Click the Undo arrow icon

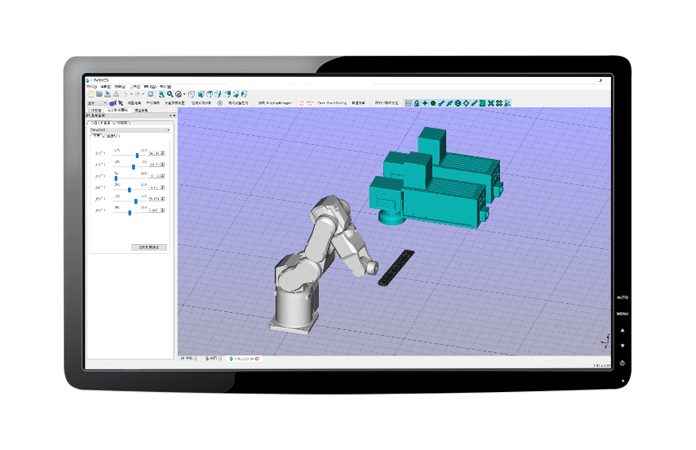pos(125,94)
